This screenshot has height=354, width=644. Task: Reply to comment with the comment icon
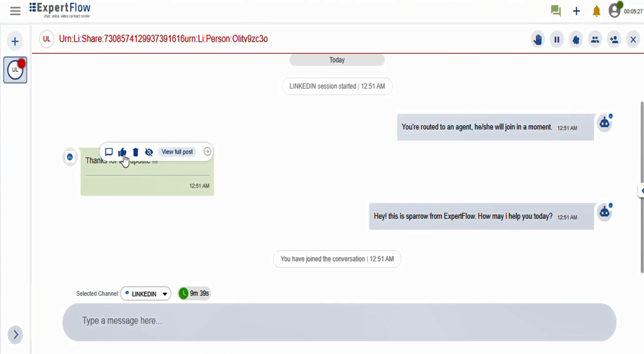coord(109,152)
